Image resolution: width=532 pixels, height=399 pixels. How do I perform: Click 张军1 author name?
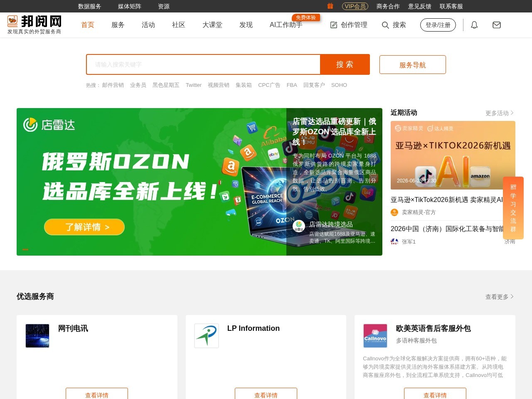click(x=409, y=241)
